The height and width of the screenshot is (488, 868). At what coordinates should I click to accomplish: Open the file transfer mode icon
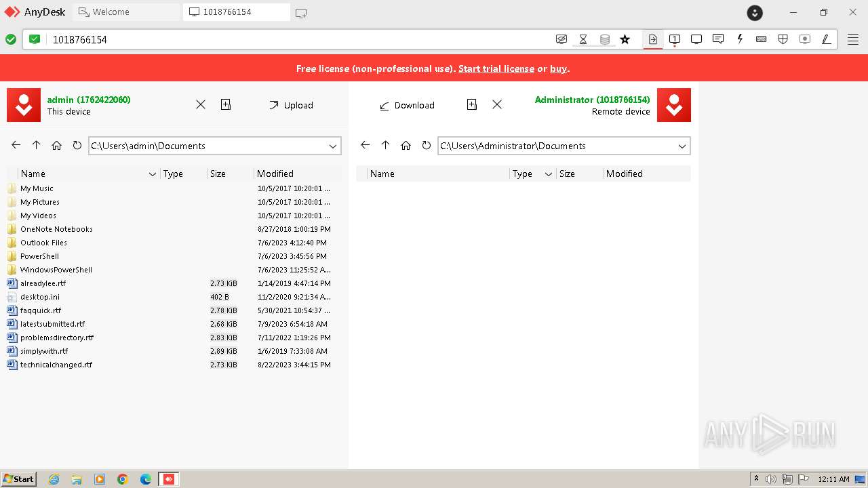coord(652,39)
